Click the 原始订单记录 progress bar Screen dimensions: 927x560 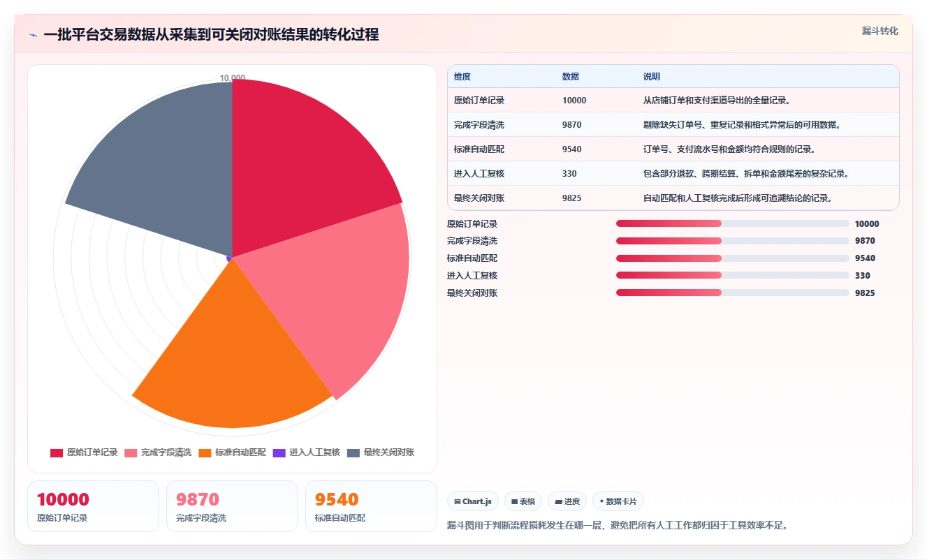coord(733,224)
